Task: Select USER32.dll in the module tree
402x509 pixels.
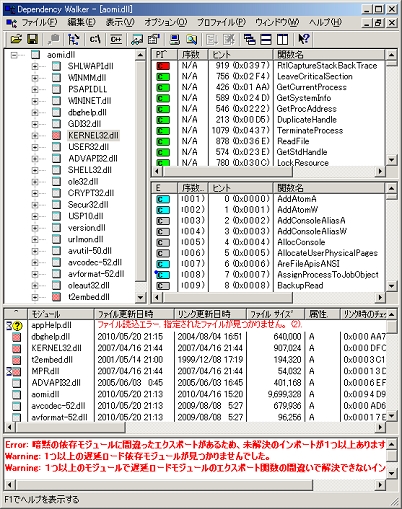Action: click(x=88, y=147)
